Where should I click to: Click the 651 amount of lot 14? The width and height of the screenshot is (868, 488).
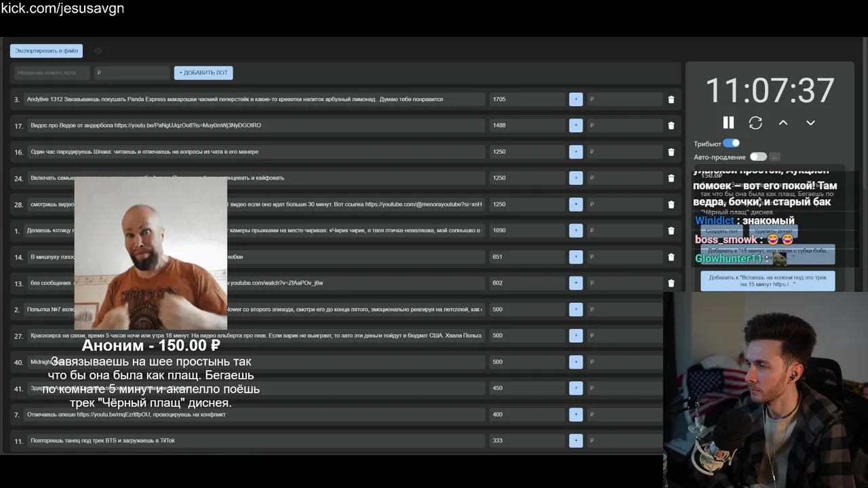click(x=527, y=257)
